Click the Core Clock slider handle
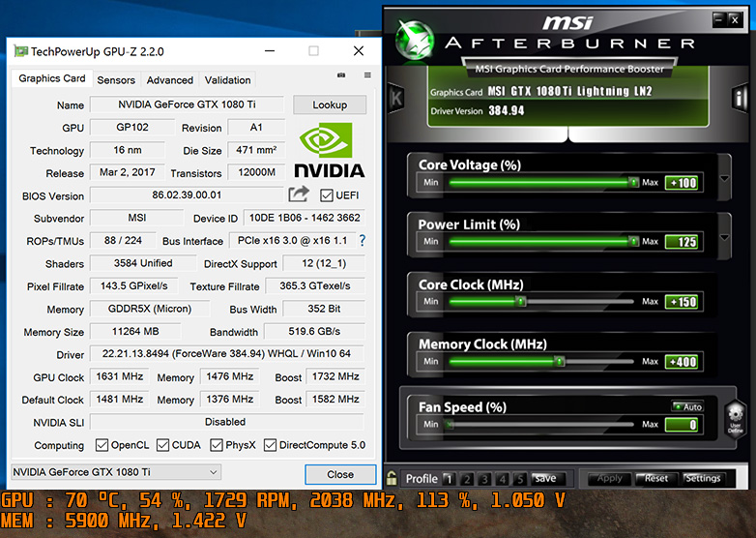 (521, 302)
